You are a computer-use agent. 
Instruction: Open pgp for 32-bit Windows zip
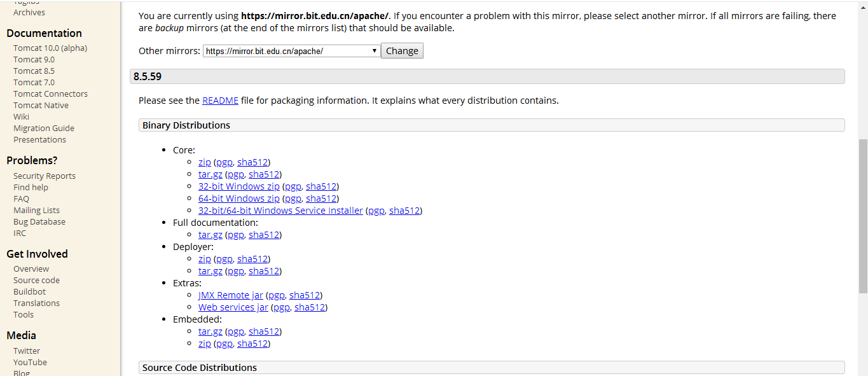click(293, 186)
